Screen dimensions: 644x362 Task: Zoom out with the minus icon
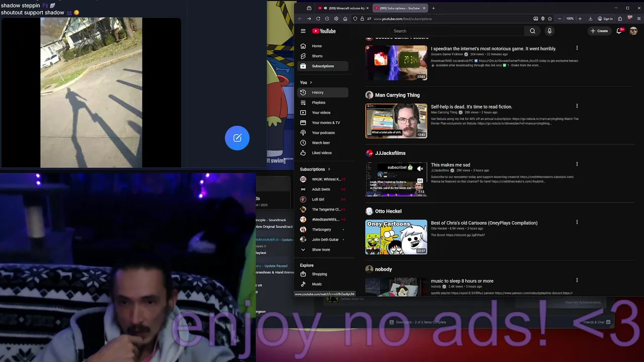[559, 19]
